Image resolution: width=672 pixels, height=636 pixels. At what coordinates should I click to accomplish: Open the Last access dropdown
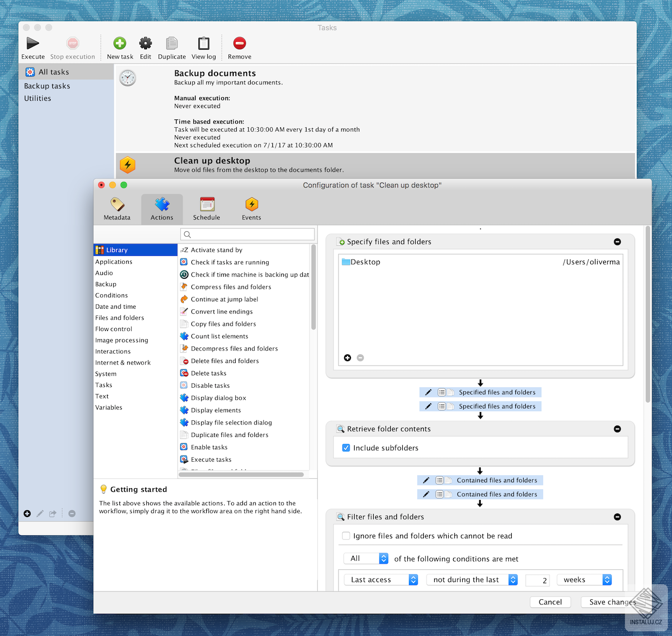[x=381, y=580]
